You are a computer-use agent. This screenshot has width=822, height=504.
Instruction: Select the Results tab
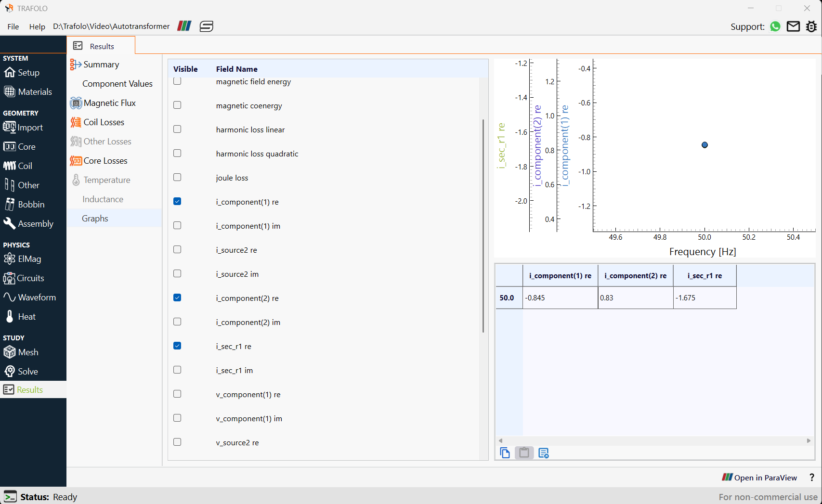(101, 46)
